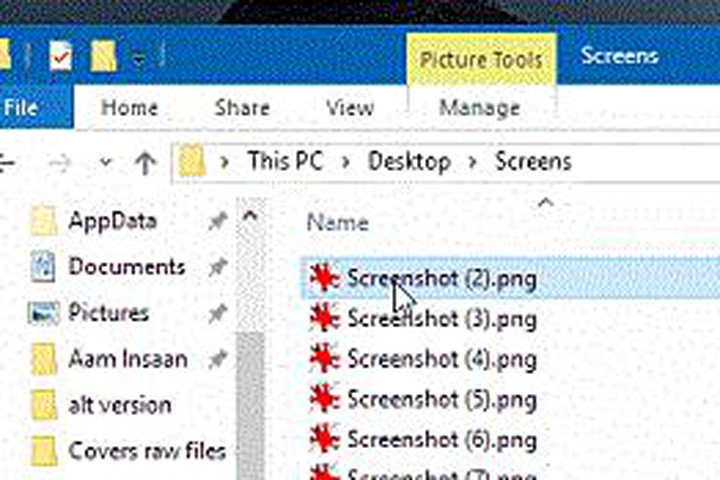Open AppData in Quick access
The width and height of the screenshot is (720, 480).
coord(112,221)
